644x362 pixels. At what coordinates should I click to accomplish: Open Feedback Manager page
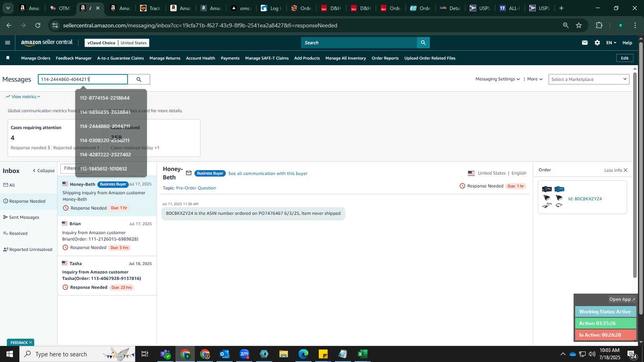[74, 58]
